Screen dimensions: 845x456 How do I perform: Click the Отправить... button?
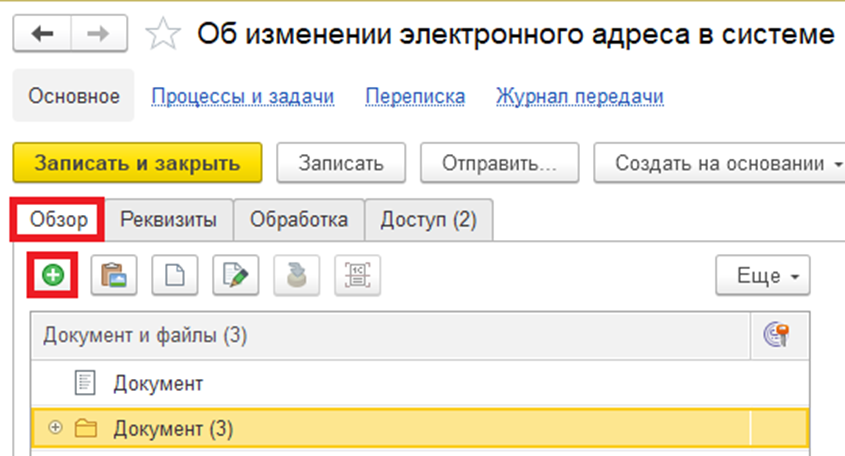[x=500, y=163]
